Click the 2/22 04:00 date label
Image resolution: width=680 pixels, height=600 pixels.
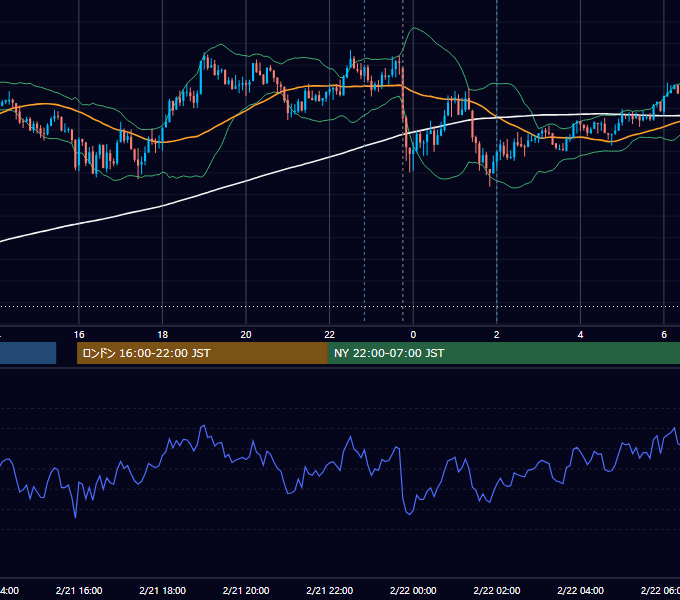click(x=580, y=590)
